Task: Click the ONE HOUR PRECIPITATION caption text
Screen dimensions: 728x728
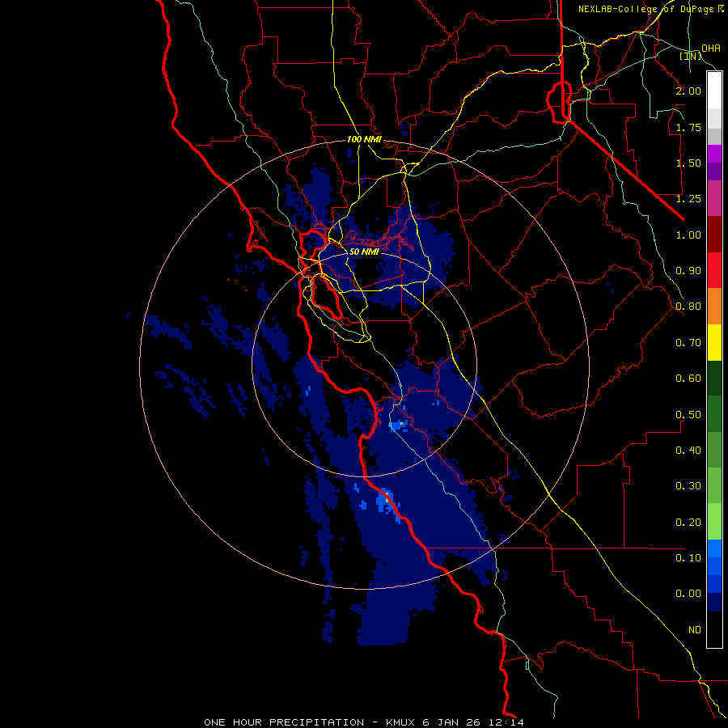Action: coord(284,722)
